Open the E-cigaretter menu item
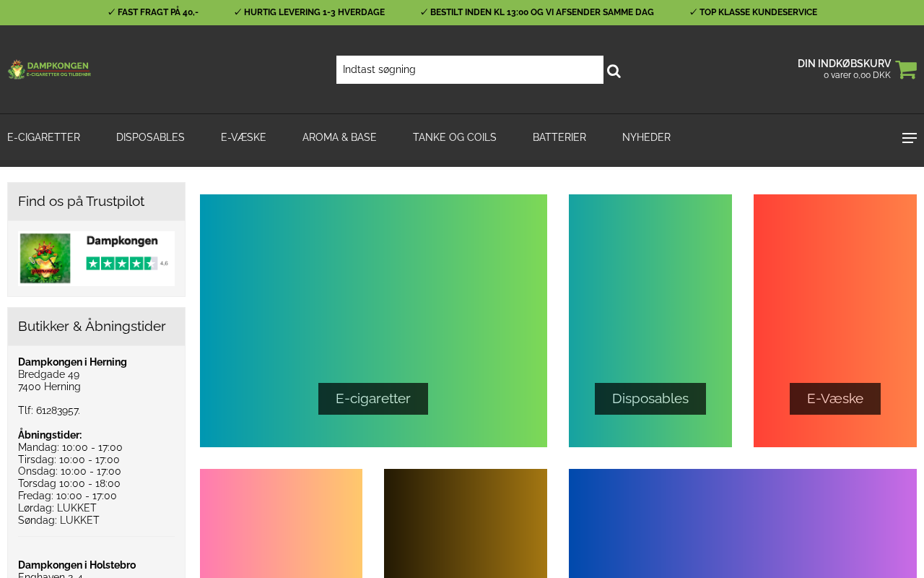924x578 pixels. pyautogui.click(x=43, y=137)
